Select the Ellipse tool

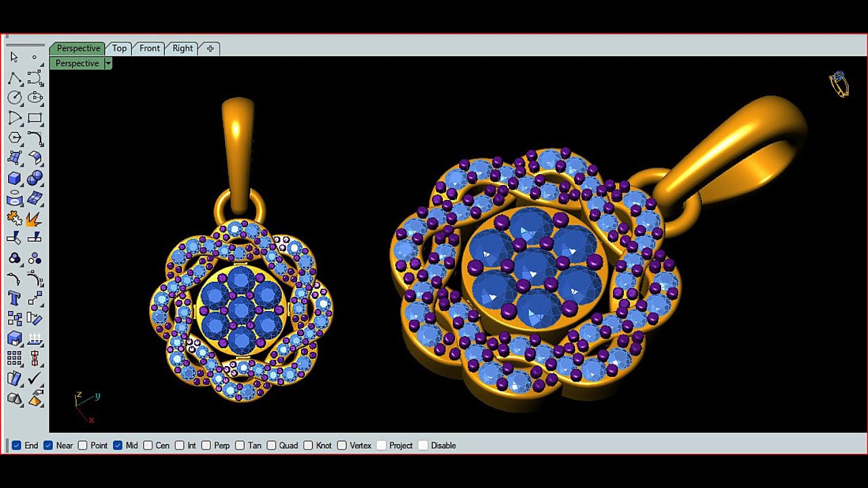(35, 98)
